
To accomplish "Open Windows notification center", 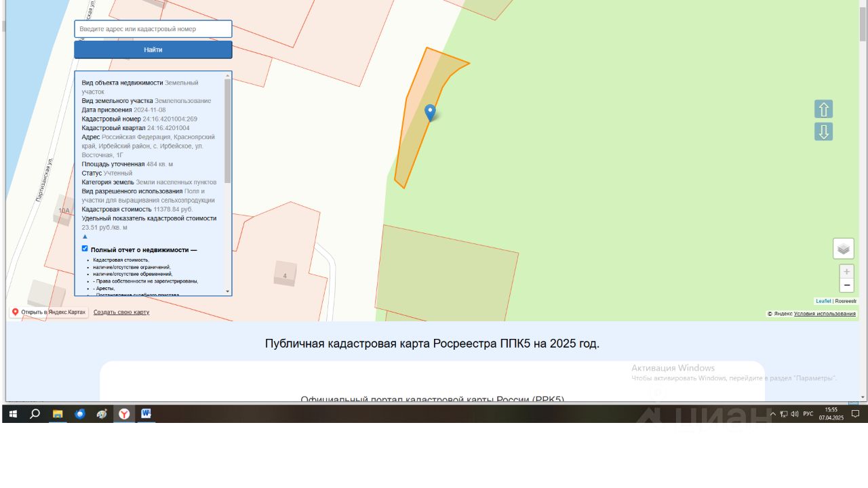I will pyautogui.click(x=855, y=413).
